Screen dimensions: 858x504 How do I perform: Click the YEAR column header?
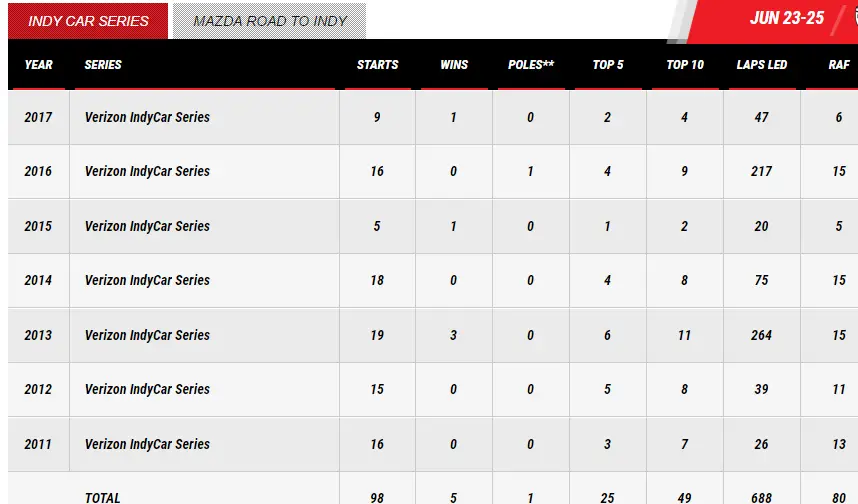[x=38, y=65]
